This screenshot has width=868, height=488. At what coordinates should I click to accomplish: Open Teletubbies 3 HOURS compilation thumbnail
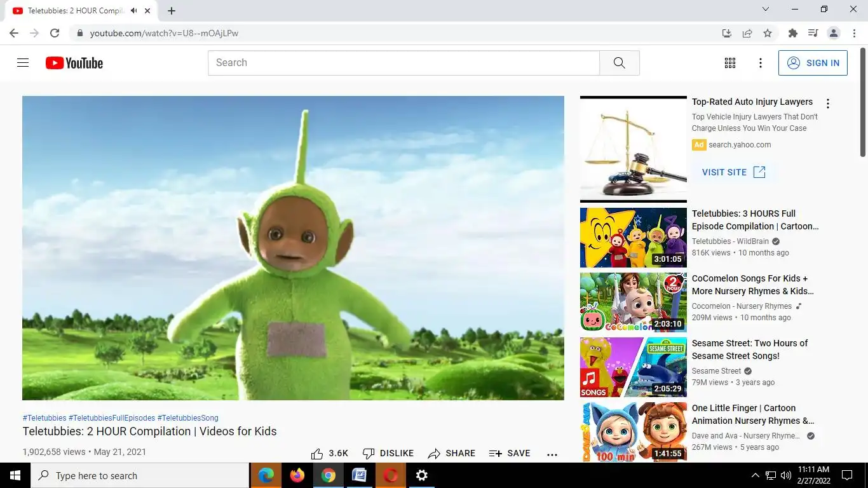(634, 238)
